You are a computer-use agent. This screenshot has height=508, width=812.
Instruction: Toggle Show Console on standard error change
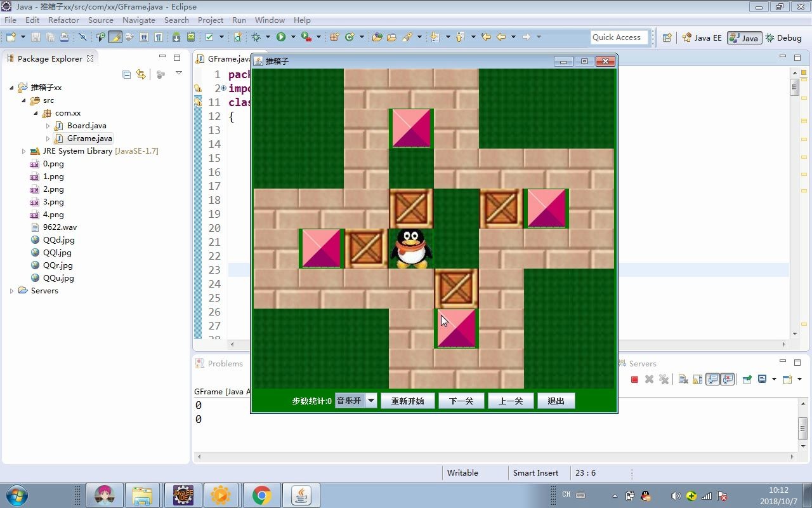pos(727,379)
